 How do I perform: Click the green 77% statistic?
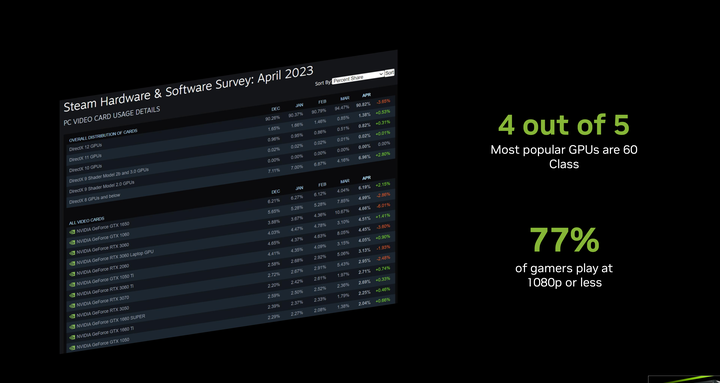[564, 240]
